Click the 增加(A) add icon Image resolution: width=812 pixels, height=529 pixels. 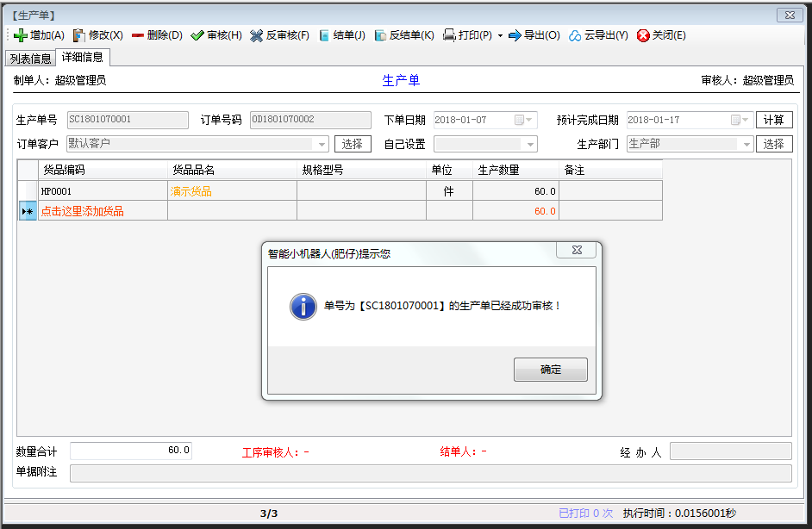point(19,36)
